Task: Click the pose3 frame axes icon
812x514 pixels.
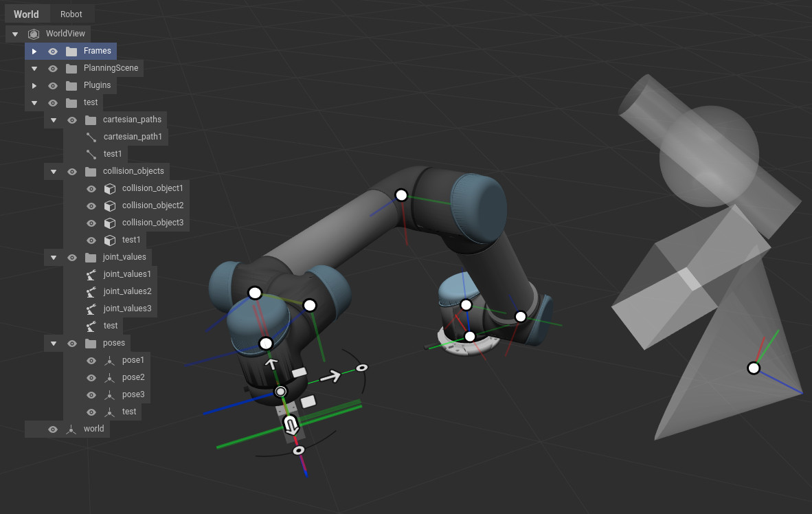Action: click(x=110, y=395)
